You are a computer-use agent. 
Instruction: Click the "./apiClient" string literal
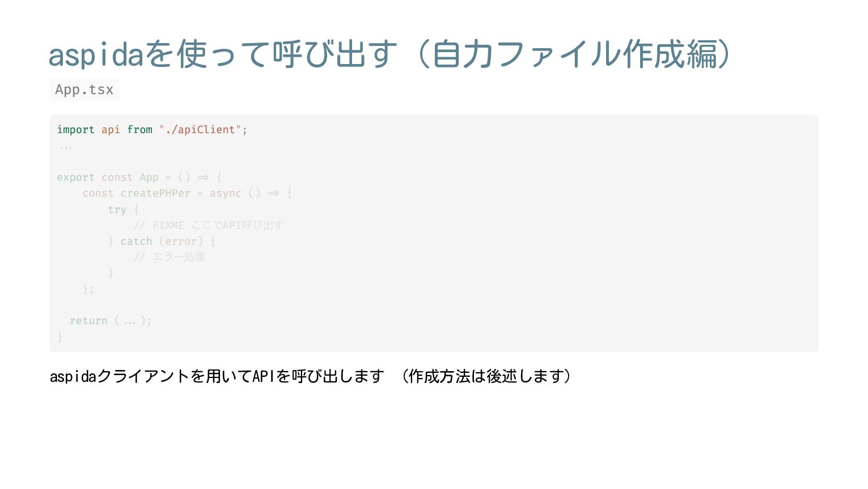201,130
